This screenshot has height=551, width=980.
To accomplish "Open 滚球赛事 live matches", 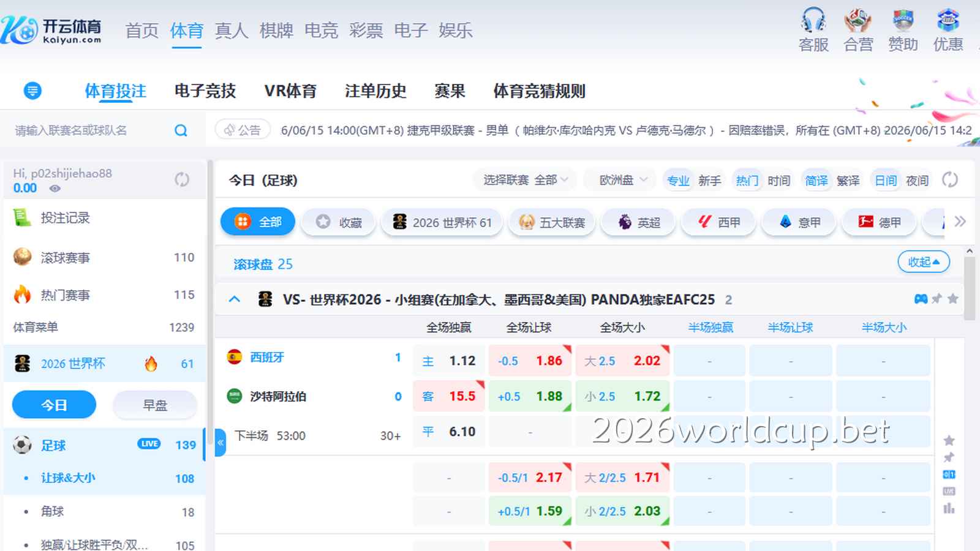I will (104, 258).
